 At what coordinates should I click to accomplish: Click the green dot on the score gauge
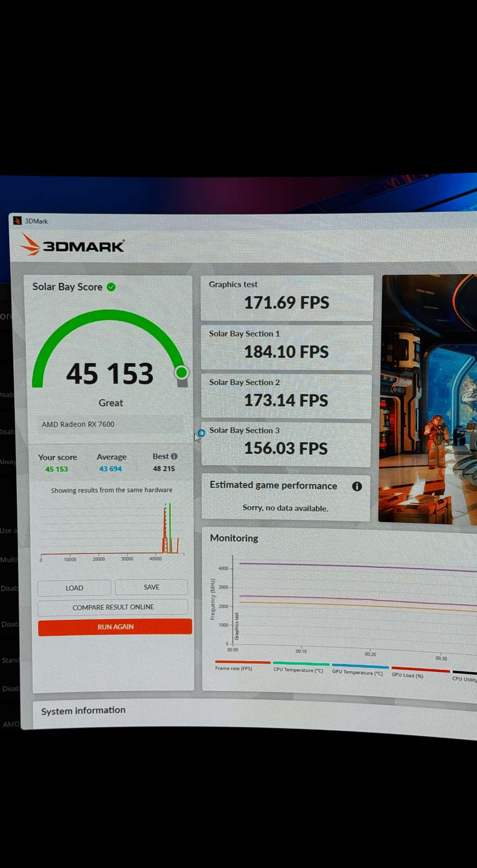tap(181, 373)
